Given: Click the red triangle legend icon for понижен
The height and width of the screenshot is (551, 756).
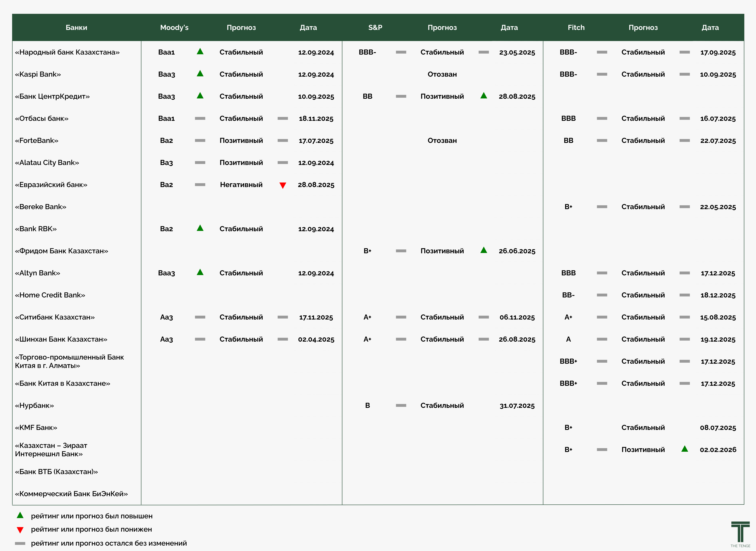Looking at the screenshot, I should (x=20, y=530).
